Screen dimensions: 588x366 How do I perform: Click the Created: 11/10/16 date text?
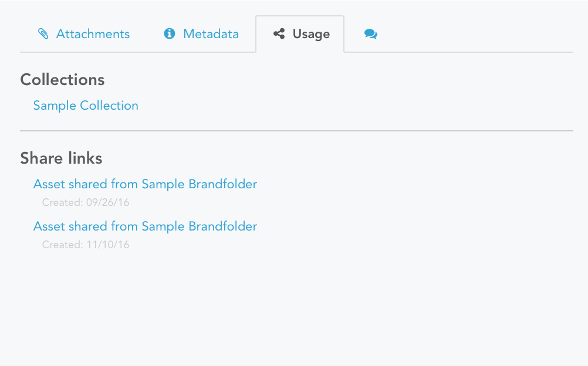[x=86, y=245]
